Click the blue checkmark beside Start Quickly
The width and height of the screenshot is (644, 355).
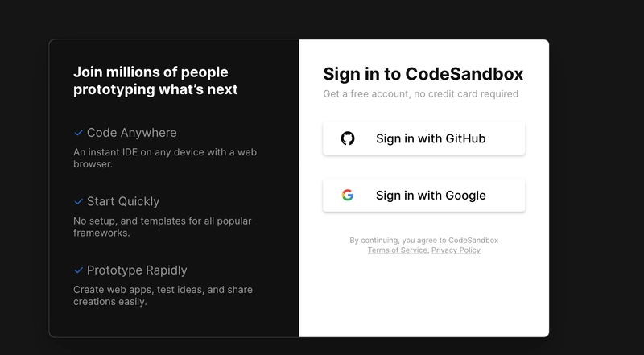(78, 201)
